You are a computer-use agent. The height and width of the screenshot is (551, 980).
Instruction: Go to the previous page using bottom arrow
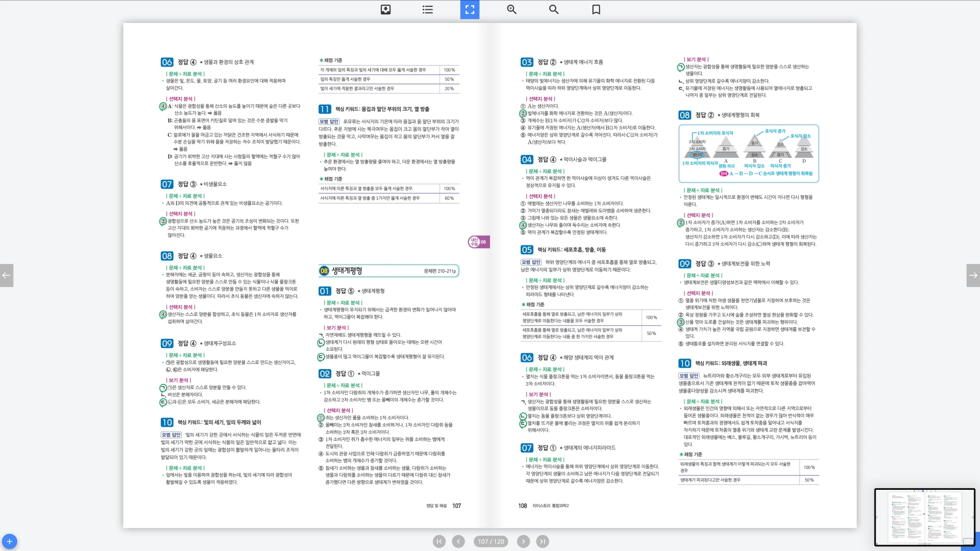(x=458, y=541)
